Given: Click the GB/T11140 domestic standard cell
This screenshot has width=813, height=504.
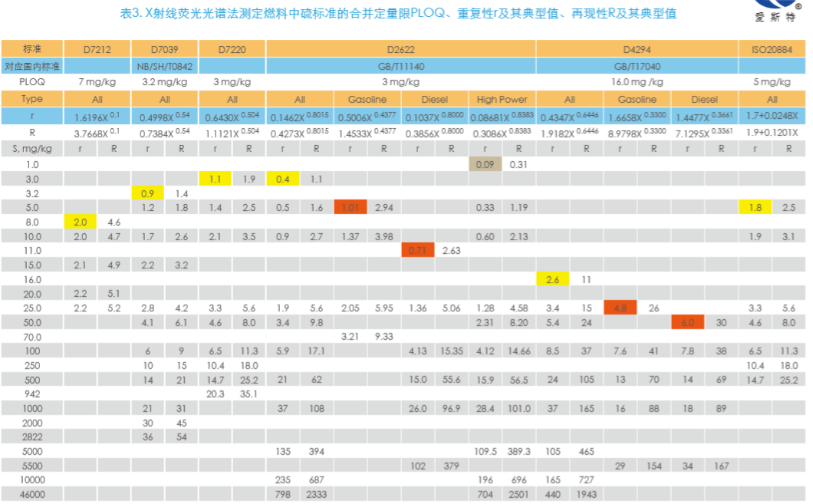Looking at the screenshot, I should [401, 66].
